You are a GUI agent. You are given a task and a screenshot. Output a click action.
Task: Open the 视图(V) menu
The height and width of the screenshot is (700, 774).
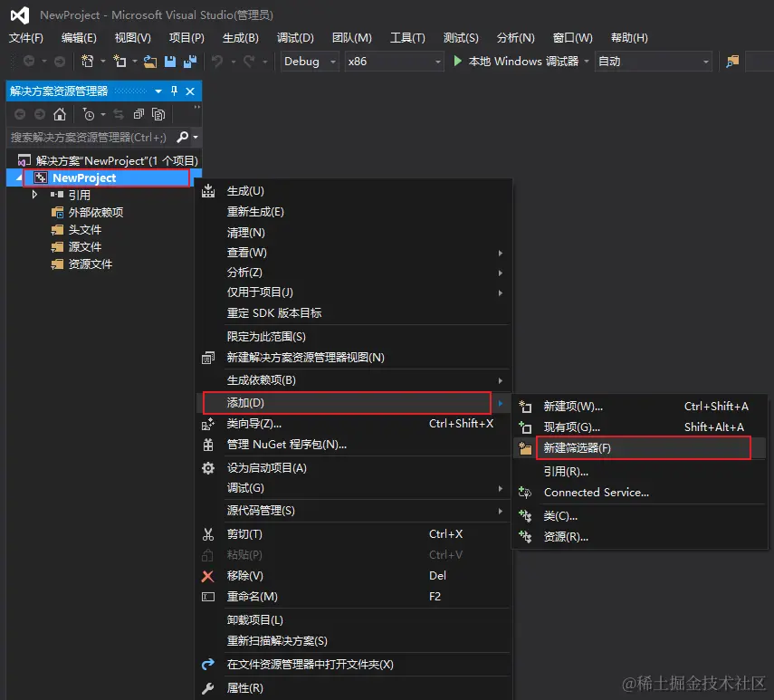coord(133,37)
